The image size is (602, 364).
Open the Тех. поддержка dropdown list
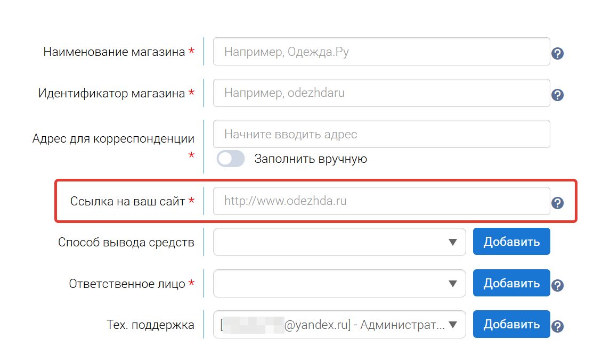pyautogui.click(x=339, y=325)
